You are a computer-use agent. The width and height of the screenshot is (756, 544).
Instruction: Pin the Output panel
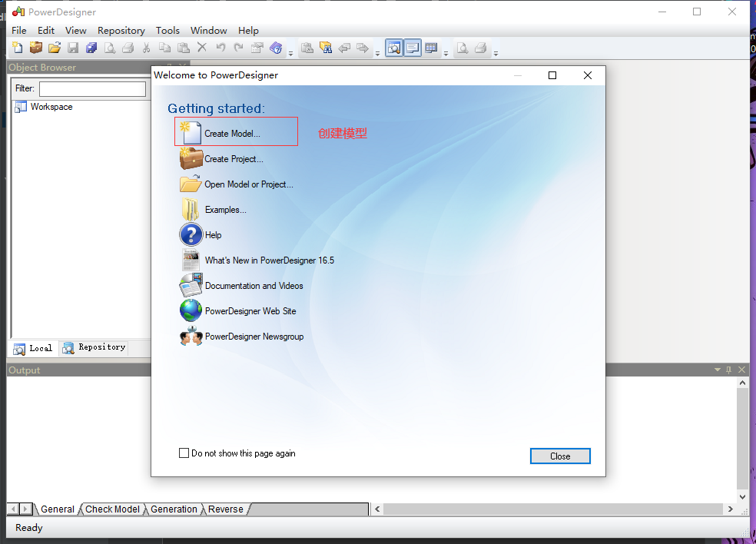pyautogui.click(x=729, y=370)
